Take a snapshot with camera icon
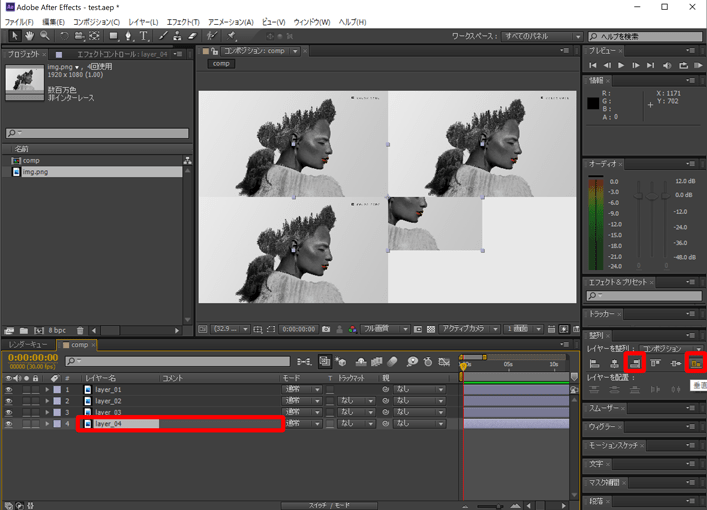Viewport: 707px width, 510px height. point(326,329)
